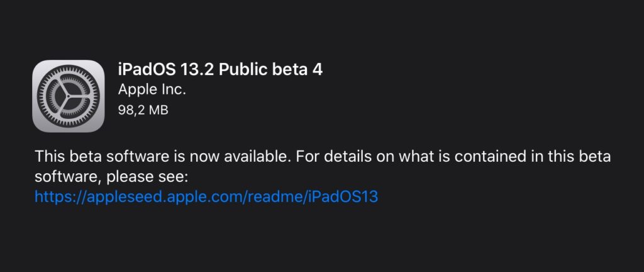
Task: Open the appleseed.apple.com readme link
Action: point(206,196)
